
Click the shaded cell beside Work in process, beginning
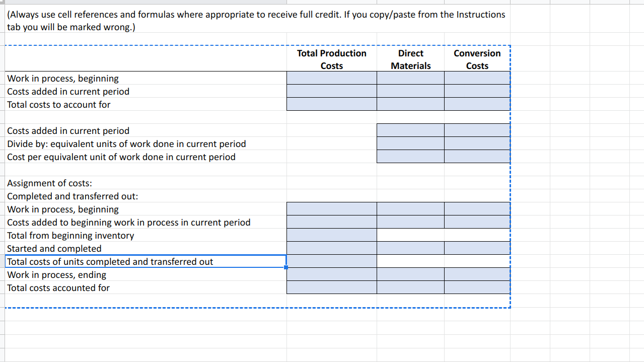point(331,78)
